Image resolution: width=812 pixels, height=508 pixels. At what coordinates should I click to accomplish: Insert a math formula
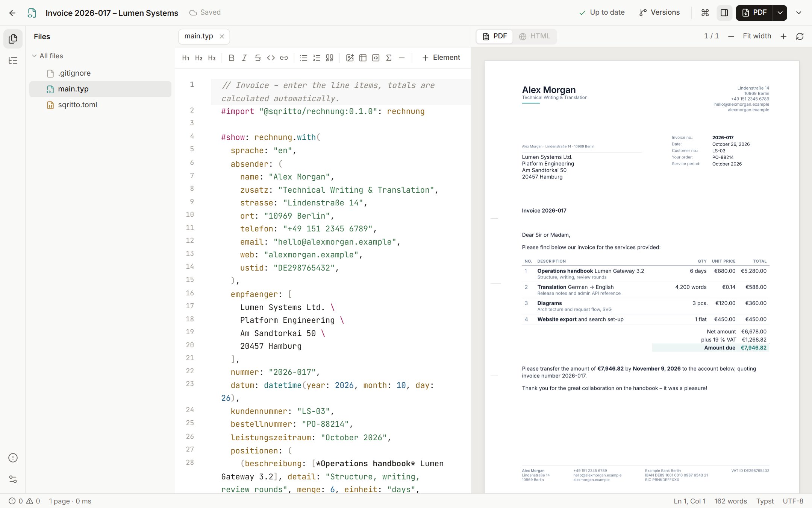(x=389, y=58)
